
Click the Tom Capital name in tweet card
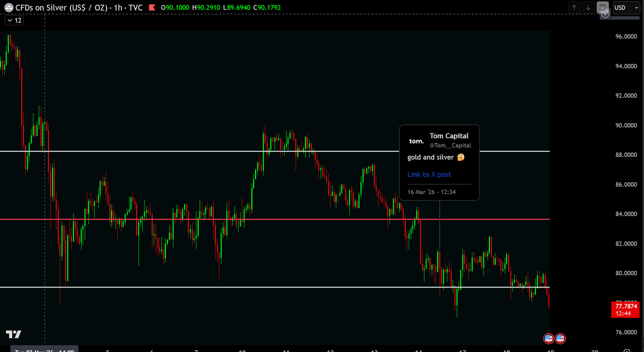pos(449,136)
